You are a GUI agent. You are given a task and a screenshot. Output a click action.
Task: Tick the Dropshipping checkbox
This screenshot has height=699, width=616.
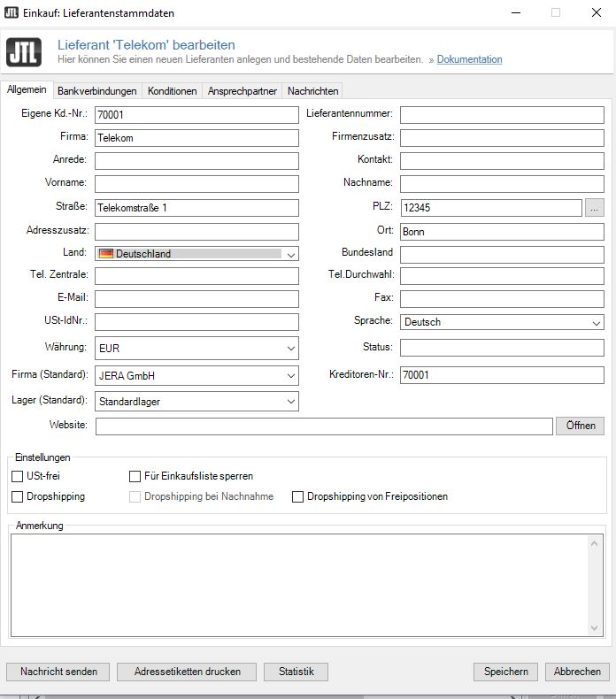click(x=17, y=496)
